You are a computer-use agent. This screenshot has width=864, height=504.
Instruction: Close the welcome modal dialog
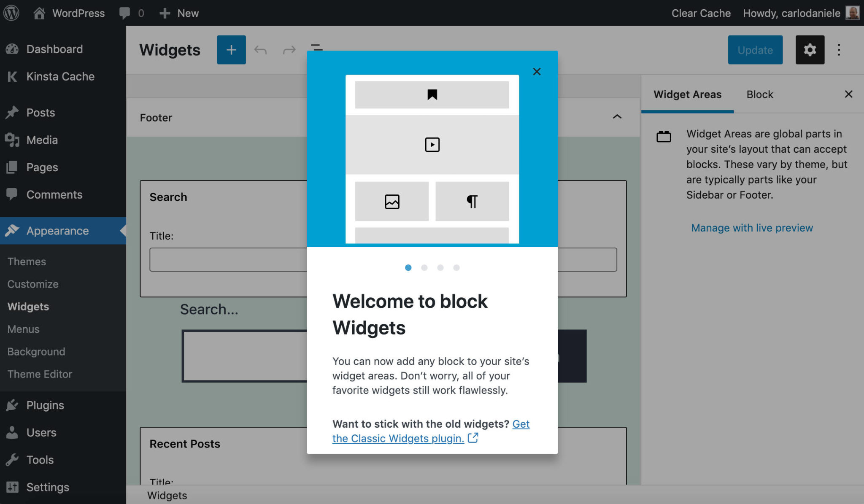point(536,71)
